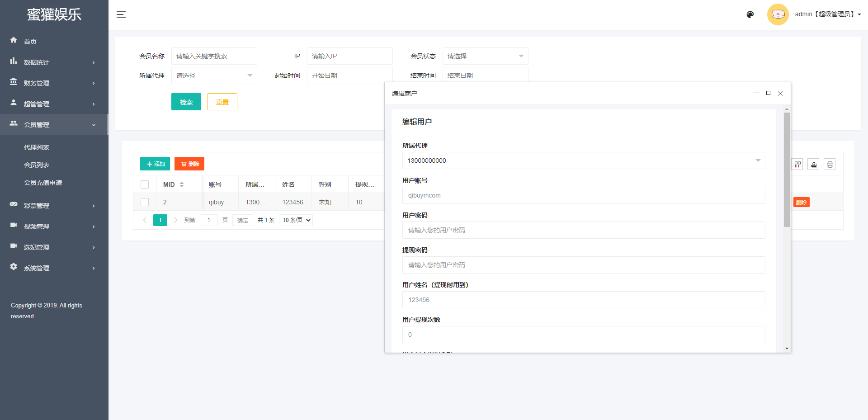
Task: Click the print table icon
Action: [830, 165]
